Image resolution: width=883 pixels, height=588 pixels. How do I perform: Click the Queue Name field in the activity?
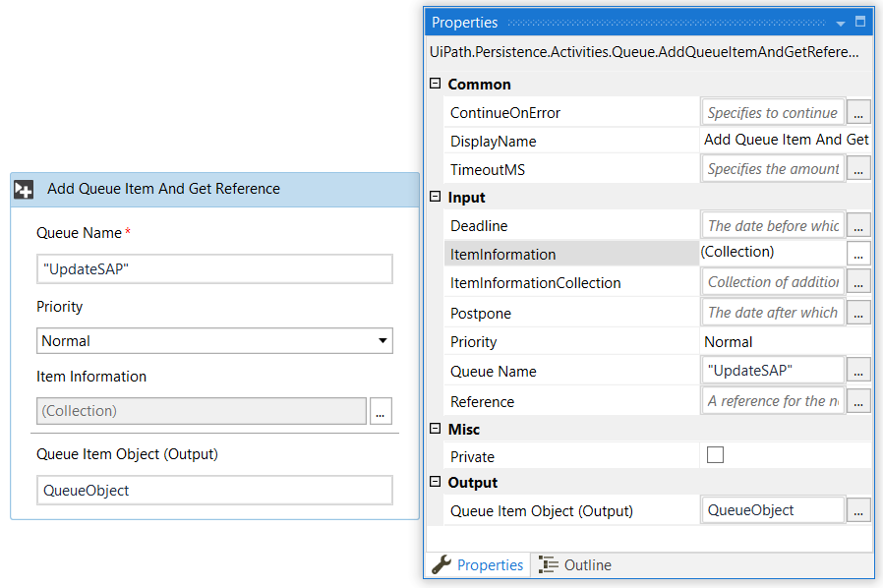click(x=214, y=269)
